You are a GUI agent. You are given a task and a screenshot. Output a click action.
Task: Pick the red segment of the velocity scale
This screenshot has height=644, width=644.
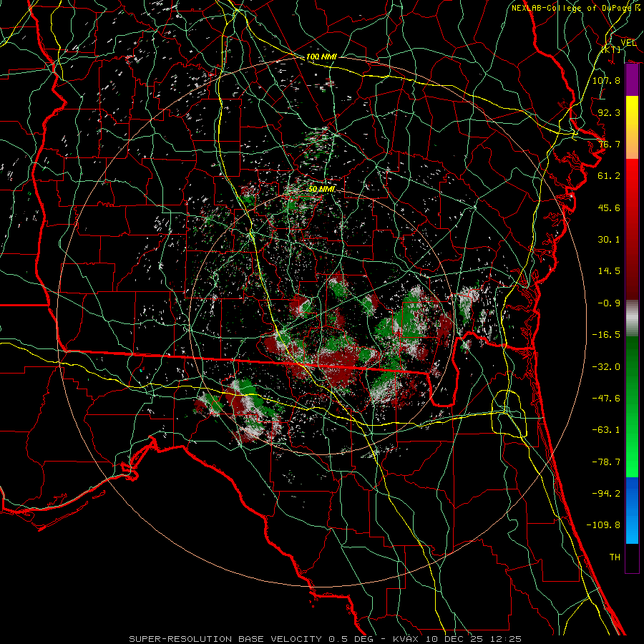[x=632, y=230]
